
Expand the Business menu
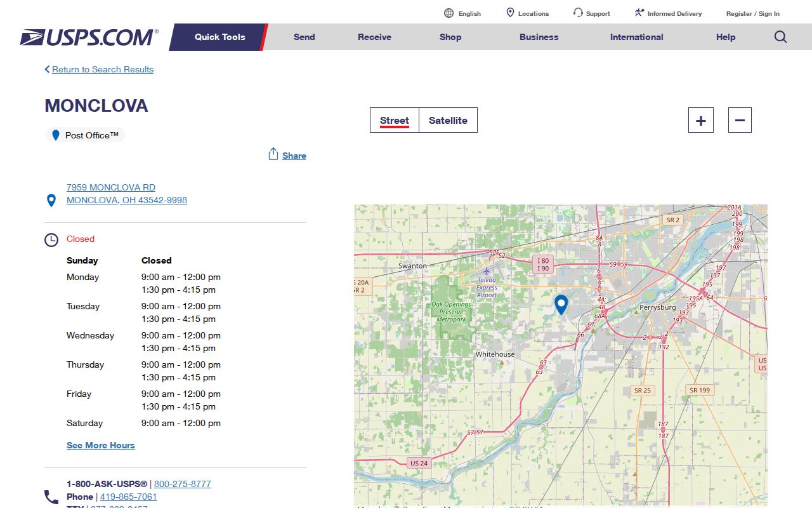click(539, 37)
